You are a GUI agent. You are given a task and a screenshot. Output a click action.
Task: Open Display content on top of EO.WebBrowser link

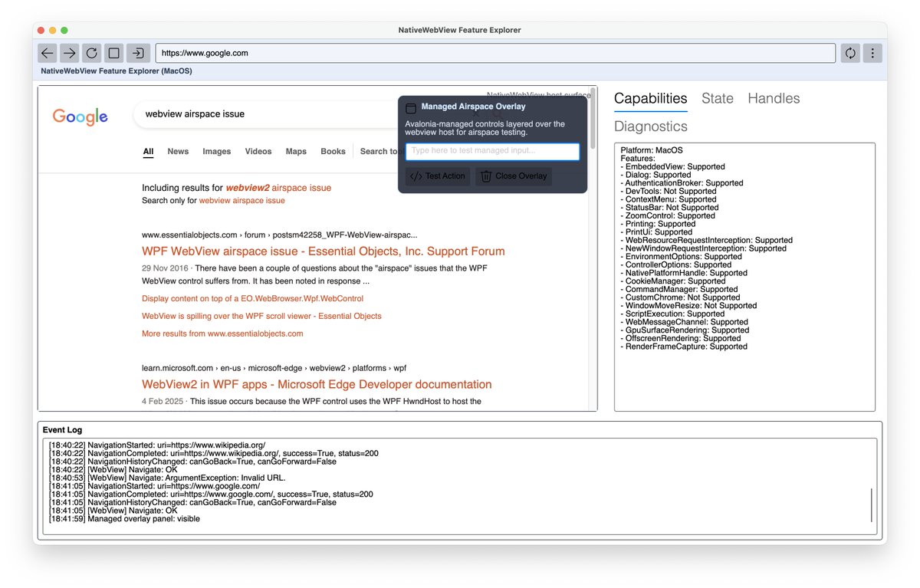click(253, 298)
